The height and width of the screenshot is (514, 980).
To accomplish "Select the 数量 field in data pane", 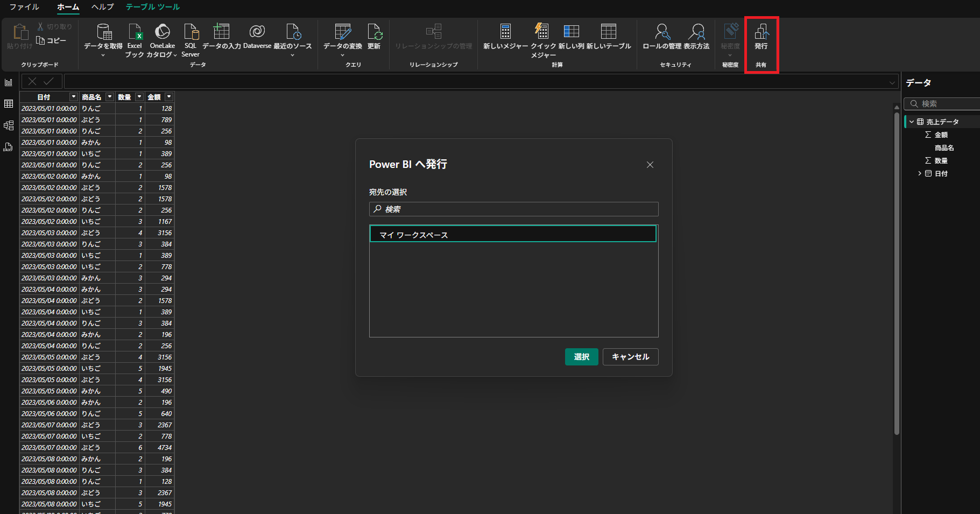I will click(x=941, y=161).
